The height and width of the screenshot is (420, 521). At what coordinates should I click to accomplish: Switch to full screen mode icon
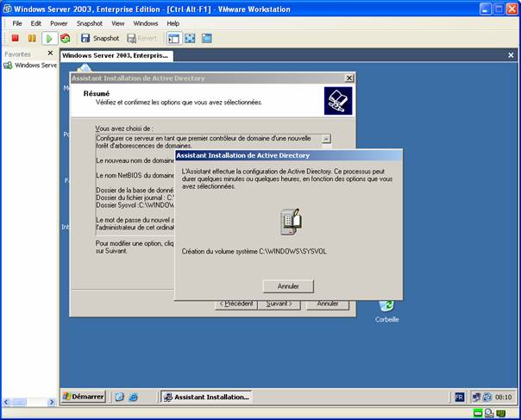190,39
